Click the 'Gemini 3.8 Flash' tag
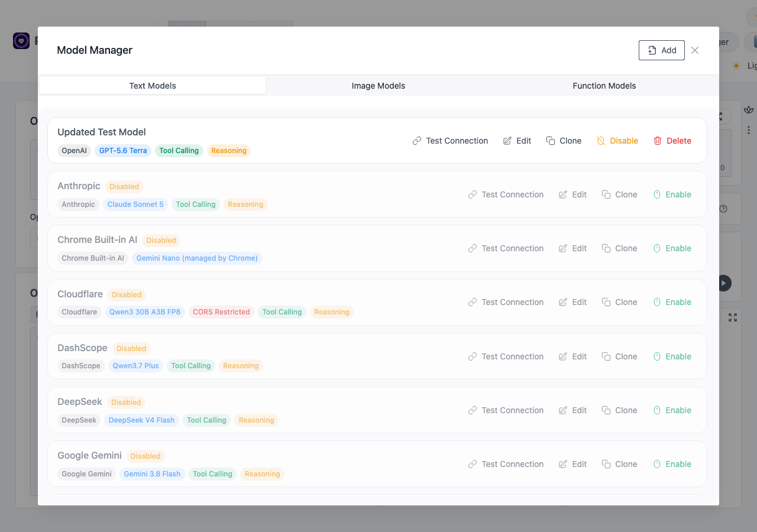This screenshot has width=757, height=532. click(x=153, y=474)
